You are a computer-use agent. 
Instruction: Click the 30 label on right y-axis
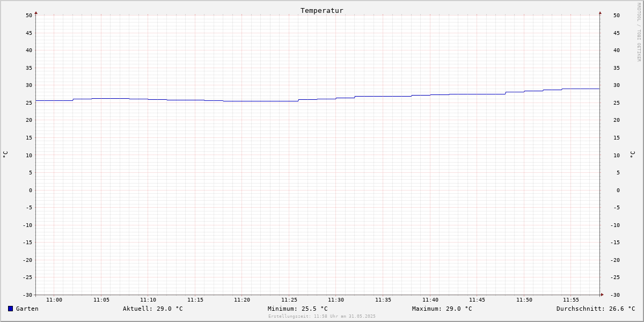(617, 85)
